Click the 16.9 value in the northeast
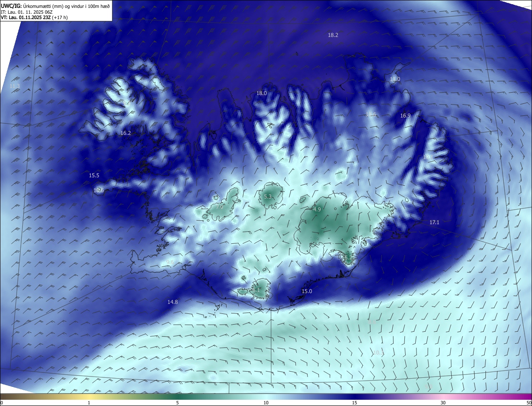The height and width of the screenshot is (406, 532). [x=405, y=115]
